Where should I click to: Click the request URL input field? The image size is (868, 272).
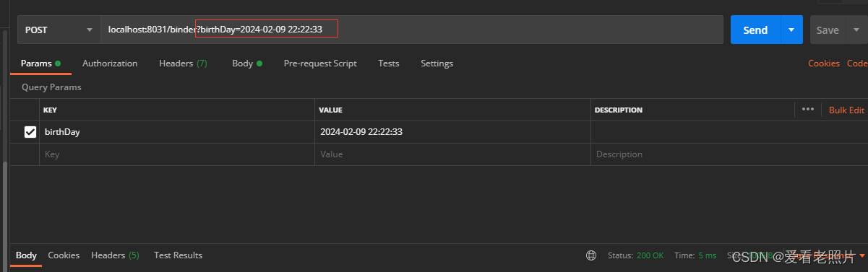click(412, 30)
